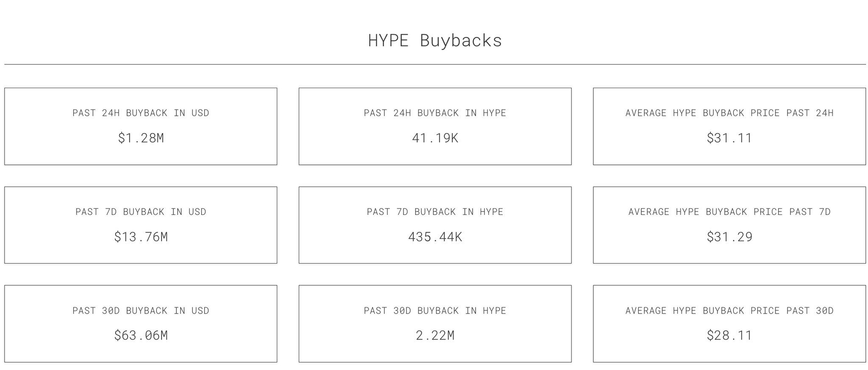Viewport: 868px width, 370px height.
Task: Select the $13.76M buyback value
Action: click(141, 237)
